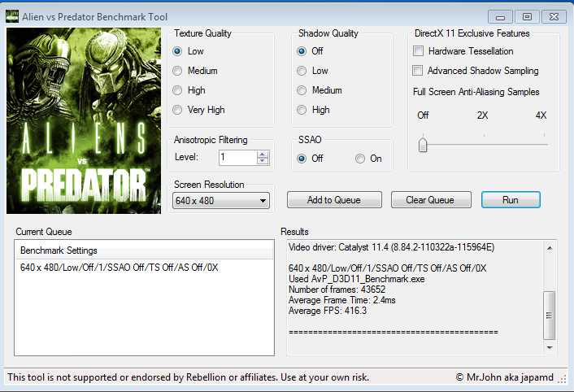Open the Screen Resolution dropdown
Screen dimensions: 574x392
(221, 201)
